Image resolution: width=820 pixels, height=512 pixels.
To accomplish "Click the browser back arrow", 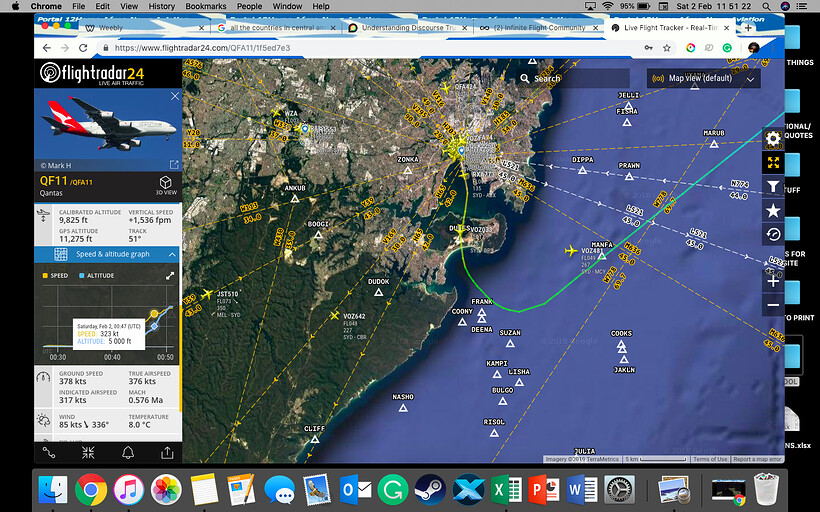I will 47,48.
